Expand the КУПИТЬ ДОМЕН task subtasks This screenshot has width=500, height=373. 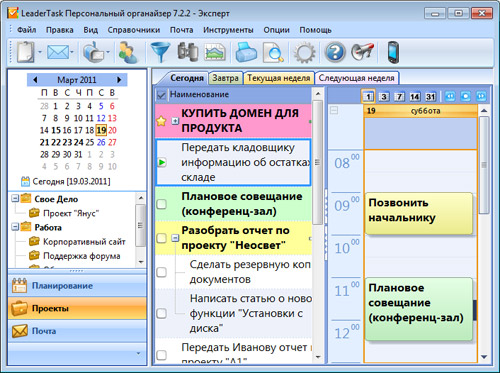(x=175, y=121)
